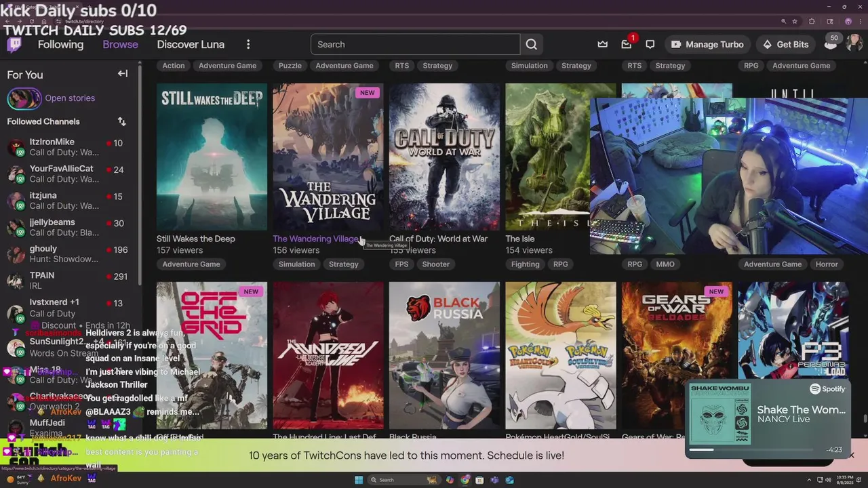Click the ItzIronMike channel name
Image resolution: width=868 pixels, height=488 pixels.
coord(52,142)
